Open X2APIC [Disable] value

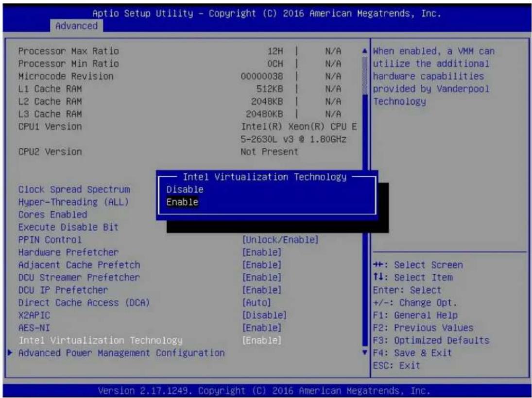(264, 315)
